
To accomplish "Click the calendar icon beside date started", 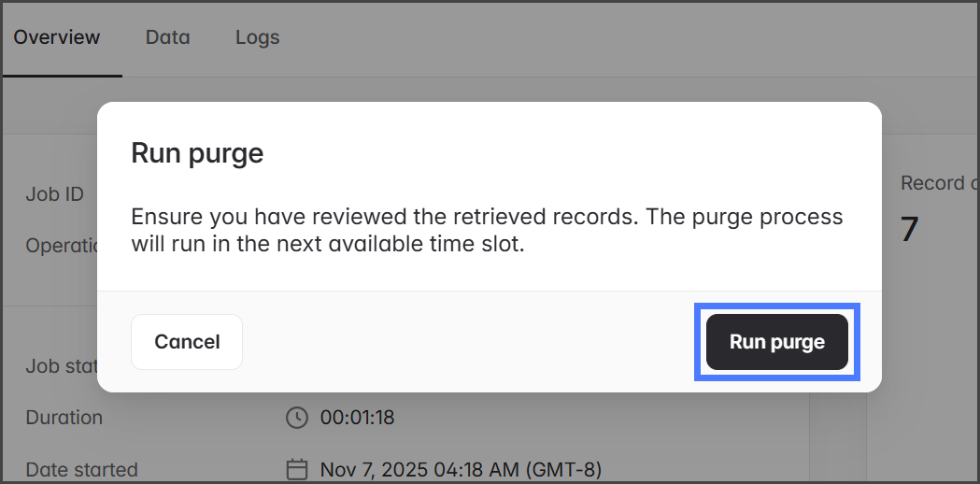I will [x=296, y=469].
